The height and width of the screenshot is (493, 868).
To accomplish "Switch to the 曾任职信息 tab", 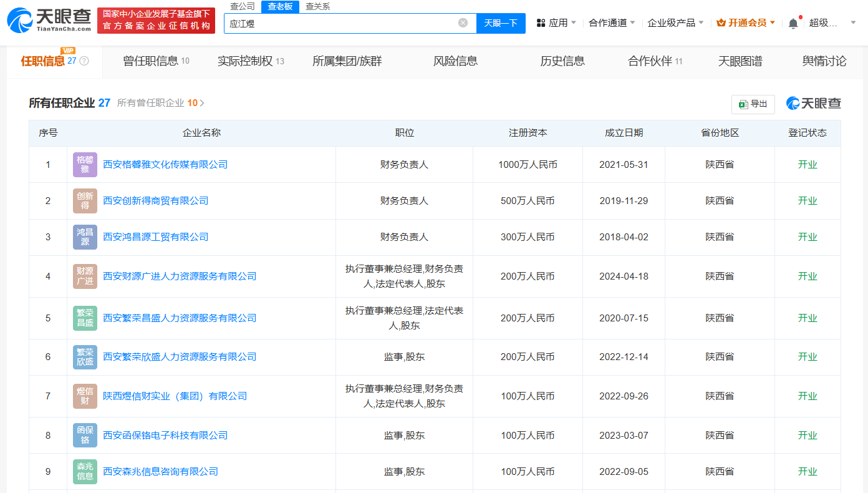I will click(x=156, y=61).
